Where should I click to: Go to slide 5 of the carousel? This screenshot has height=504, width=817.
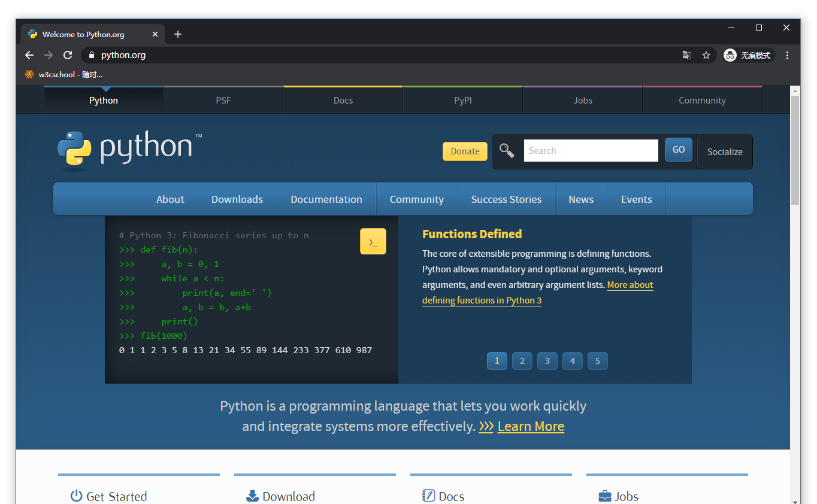click(598, 361)
